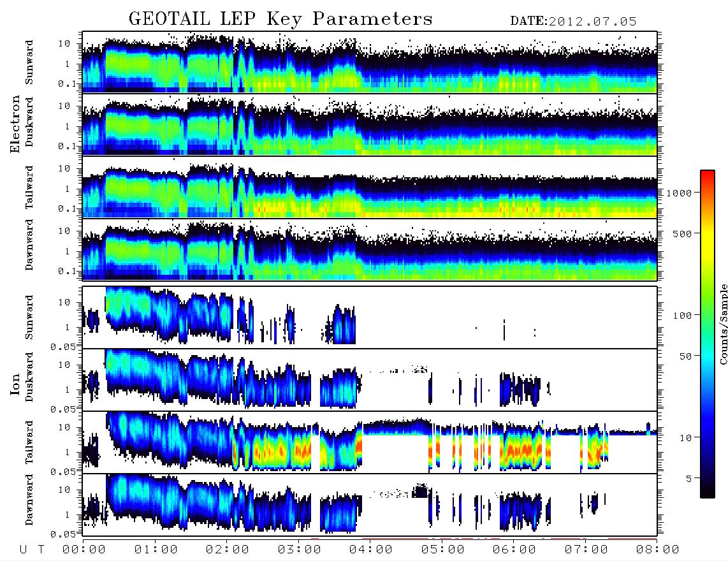Click the "01:00" time tick label

[x=156, y=550]
